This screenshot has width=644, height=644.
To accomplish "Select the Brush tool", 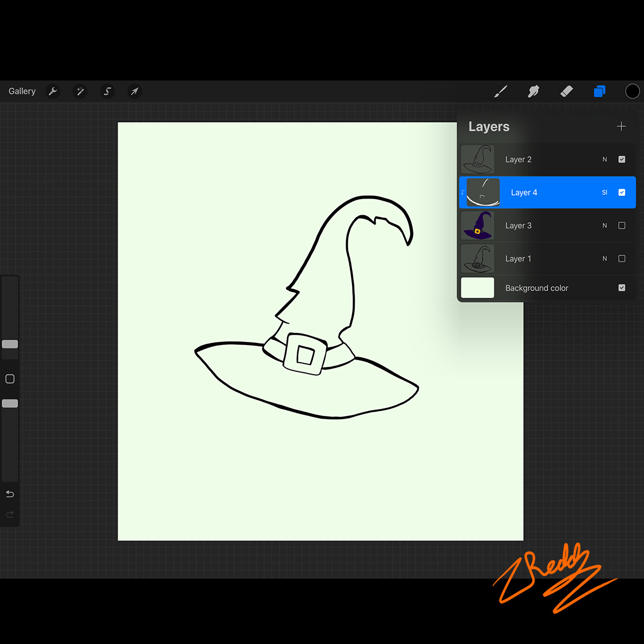I will [501, 91].
